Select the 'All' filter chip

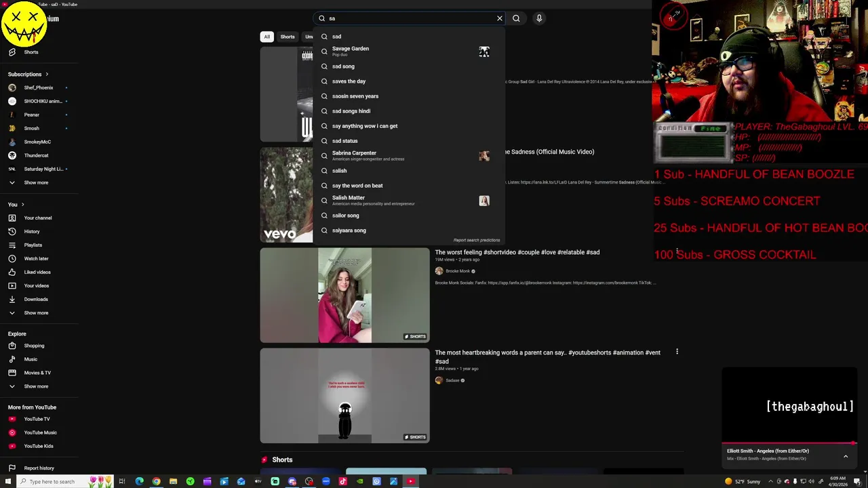coord(267,37)
